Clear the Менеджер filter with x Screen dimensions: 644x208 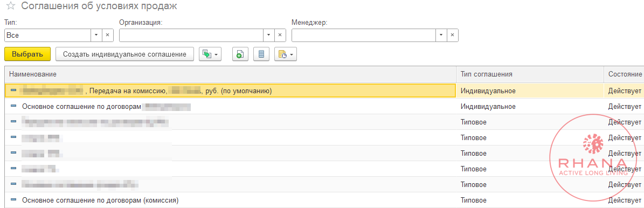[x=453, y=36]
